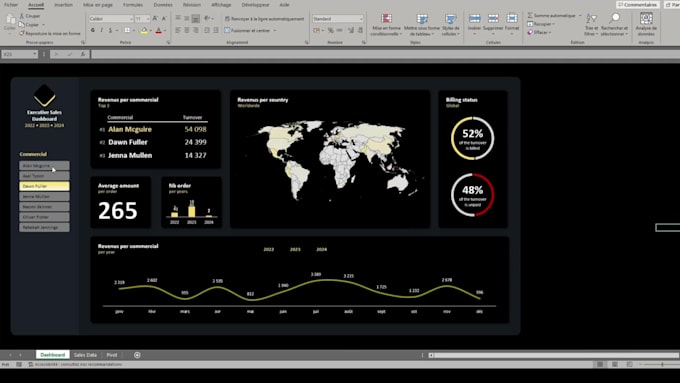Click the Commentaires button

tap(638, 5)
